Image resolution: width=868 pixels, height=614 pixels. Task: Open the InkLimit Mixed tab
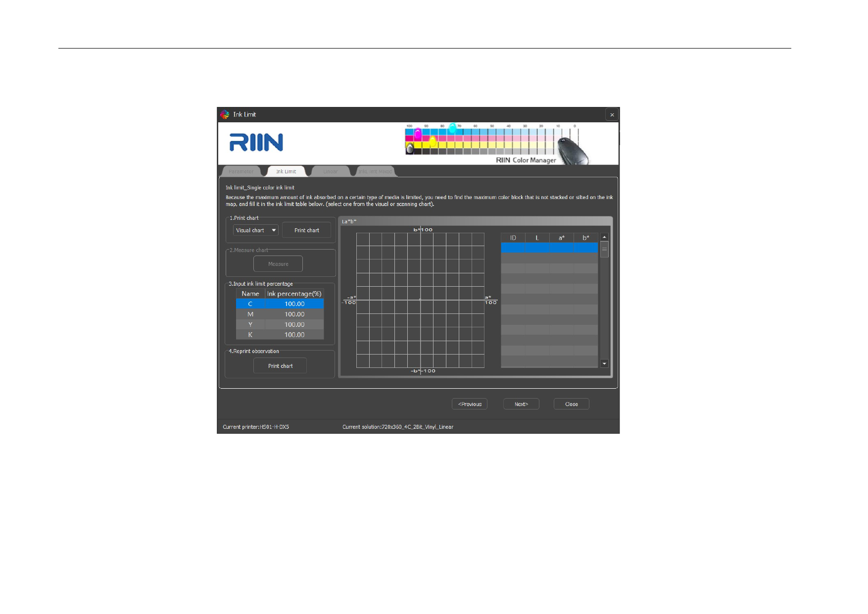click(x=375, y=172)
